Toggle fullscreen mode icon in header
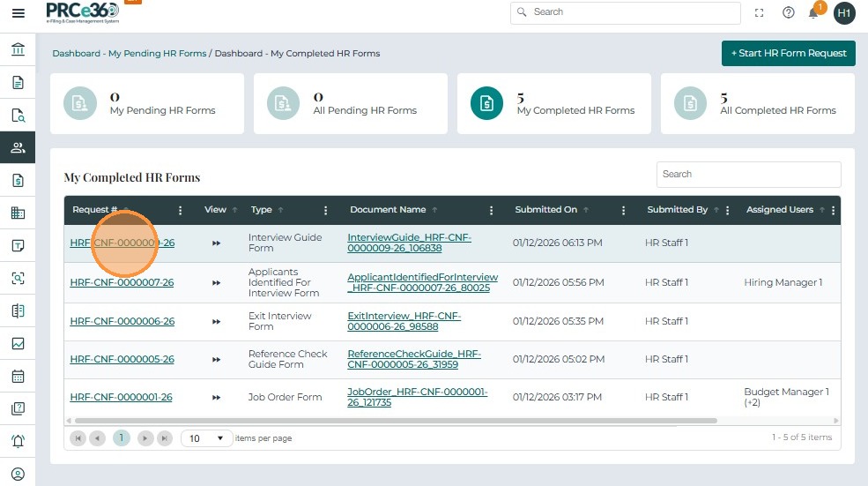Viewport: 868px width, 486px height. tap(760, 12)
